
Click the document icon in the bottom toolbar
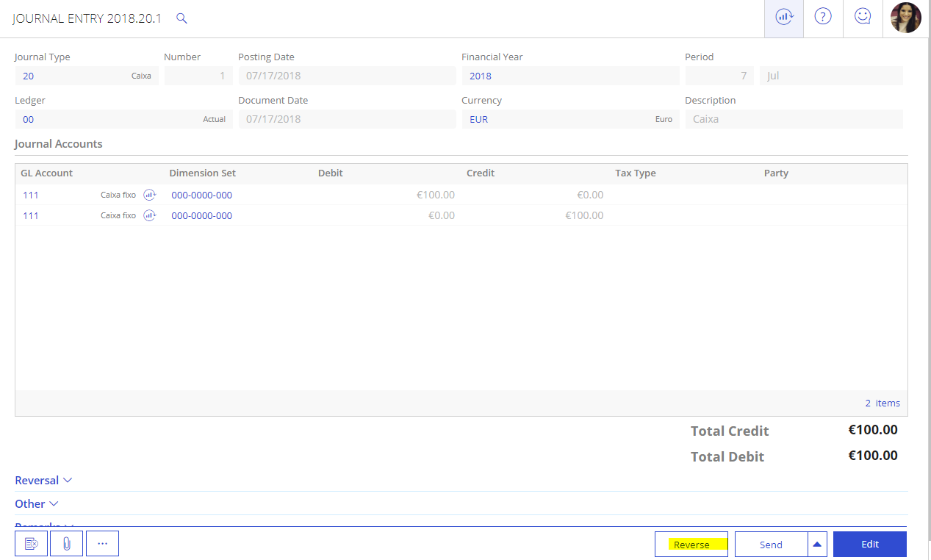(31, 544)
